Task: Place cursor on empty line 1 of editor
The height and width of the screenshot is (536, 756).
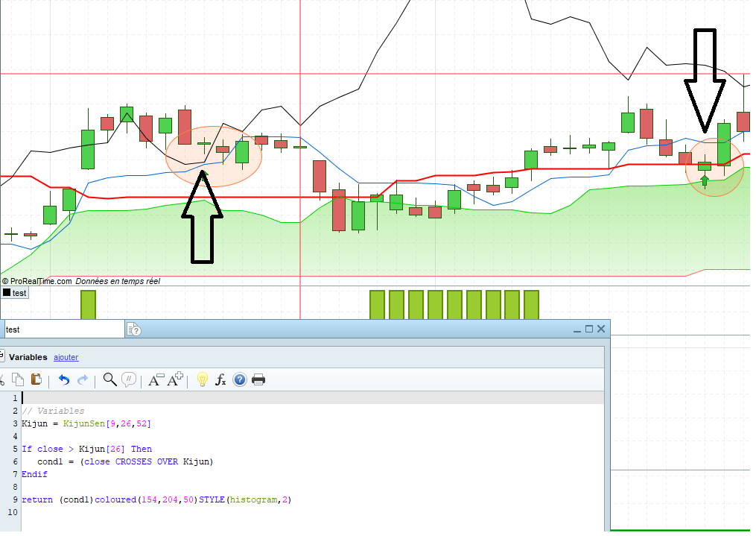Action: tap(312, 398)
